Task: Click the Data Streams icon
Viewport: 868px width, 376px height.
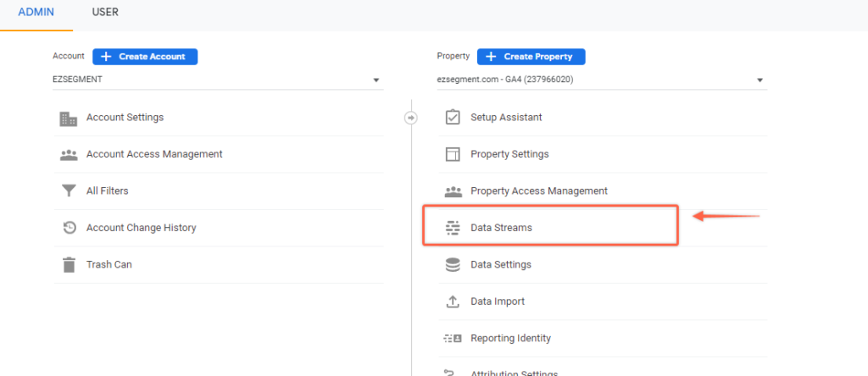Action: 453,228
